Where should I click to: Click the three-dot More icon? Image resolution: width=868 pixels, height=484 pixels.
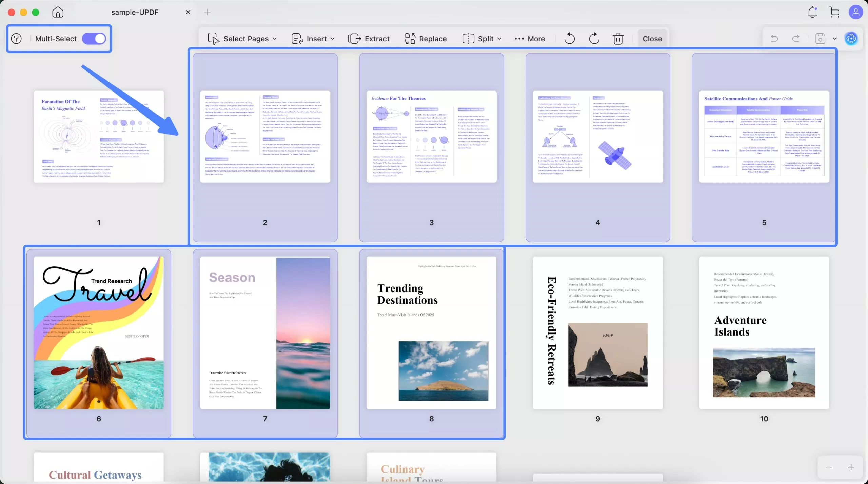519,39
